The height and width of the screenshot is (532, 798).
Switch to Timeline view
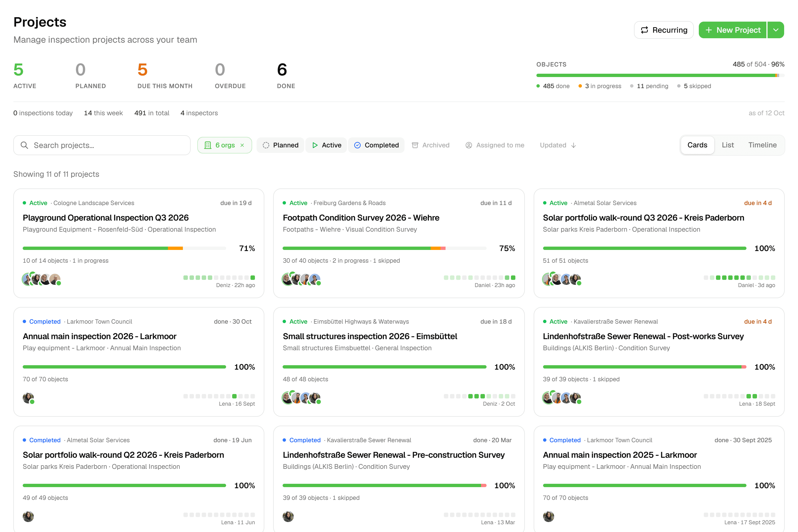pyautogui.click(x=762, y=145)
